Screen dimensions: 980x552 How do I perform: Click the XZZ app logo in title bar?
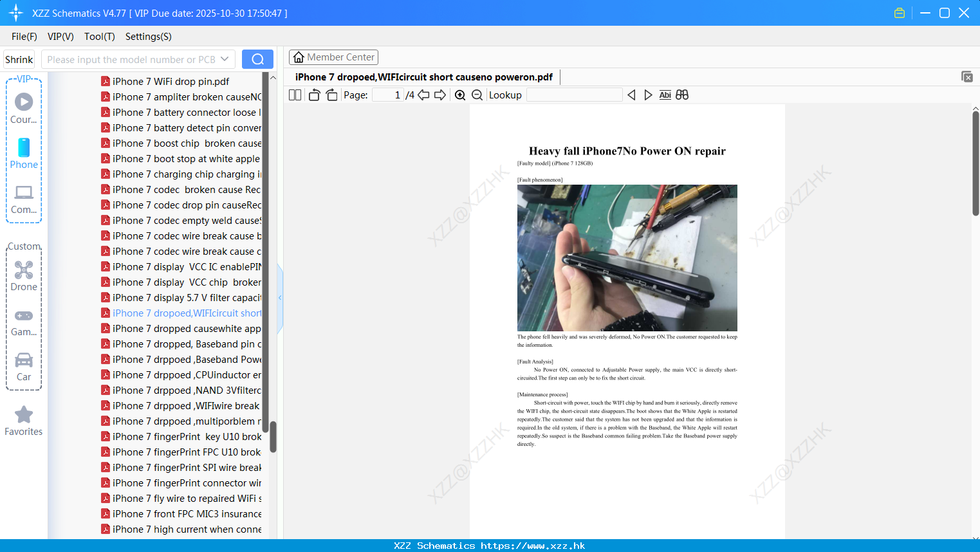pyautogui.click(x=15, y=13)
